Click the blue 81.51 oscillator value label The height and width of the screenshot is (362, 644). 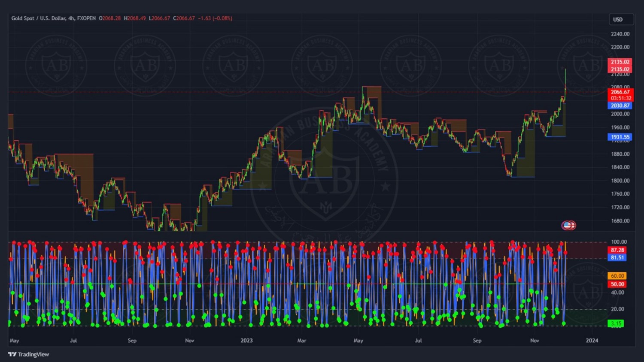point(617,258)
